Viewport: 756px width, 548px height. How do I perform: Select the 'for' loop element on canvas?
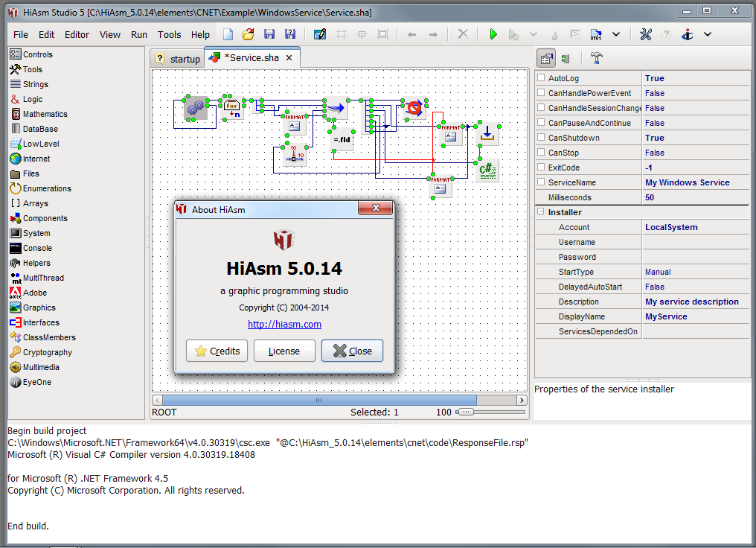coord(233,109)
